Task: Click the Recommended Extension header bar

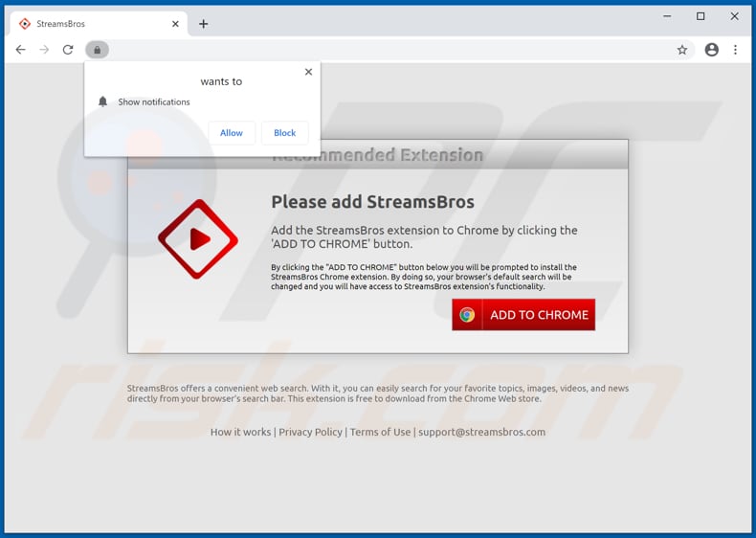Action: (378, 154)
